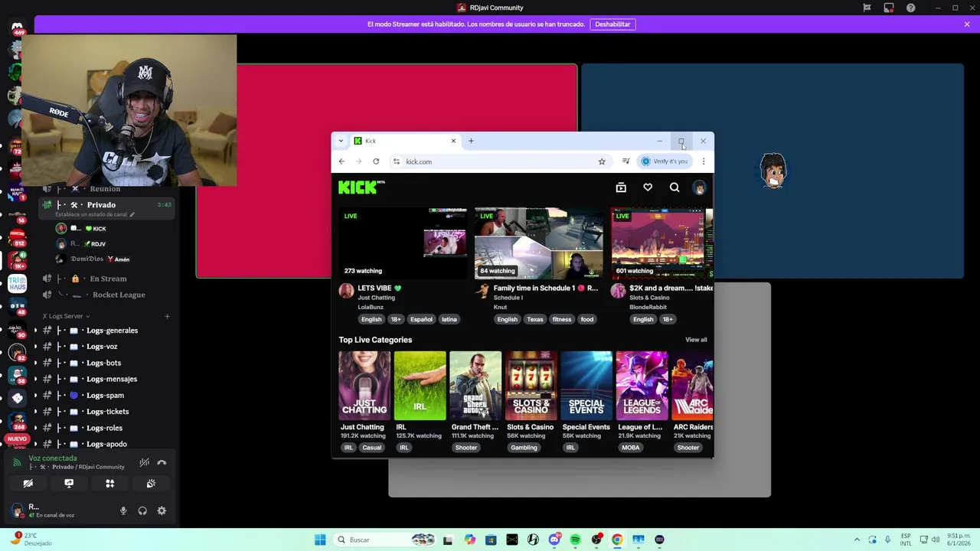The width and height of the screenshot is (980, 551).
Task: Create channel in Logs Server category
Action: click(167, 316)
